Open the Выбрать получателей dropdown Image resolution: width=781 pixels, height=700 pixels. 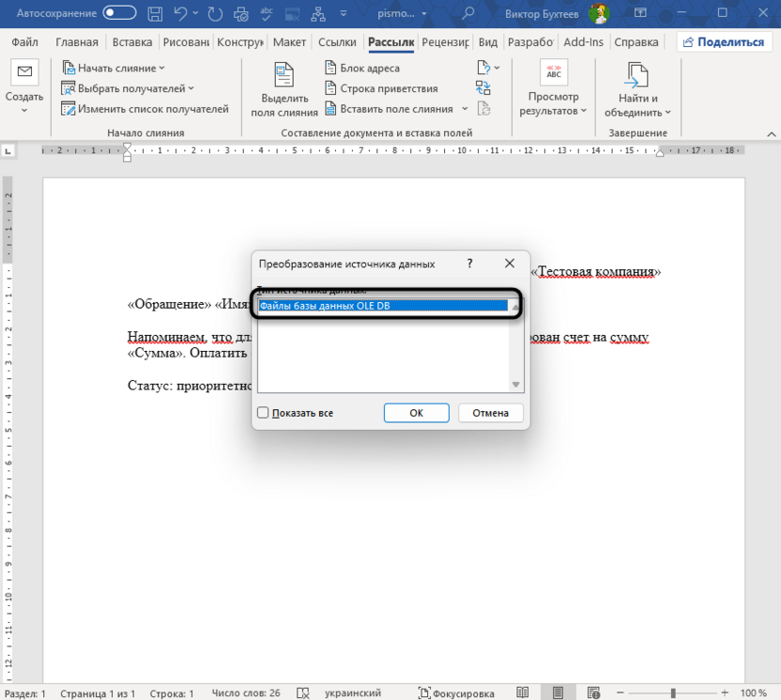click(128, 88)
